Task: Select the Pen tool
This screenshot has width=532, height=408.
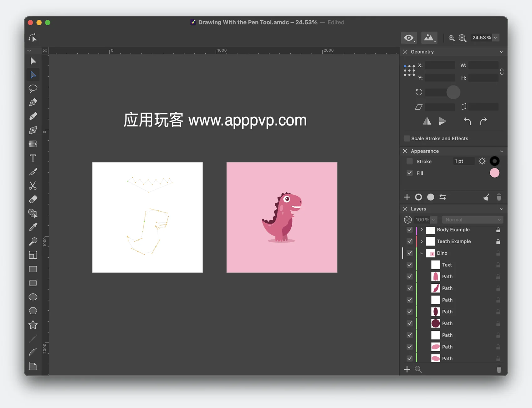Action: [x=33, y=102]
